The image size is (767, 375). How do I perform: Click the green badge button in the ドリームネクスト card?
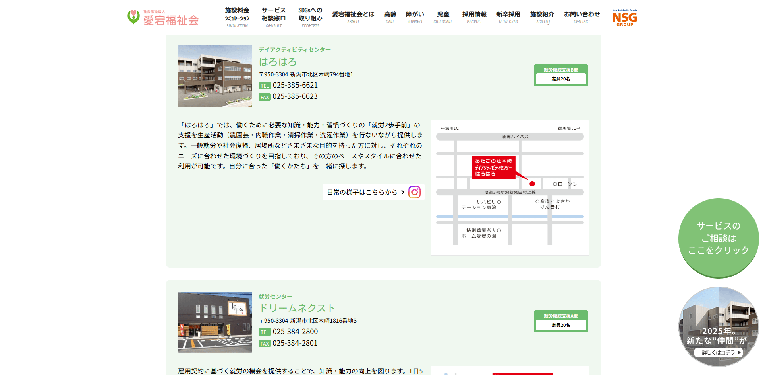coord(561,321)
